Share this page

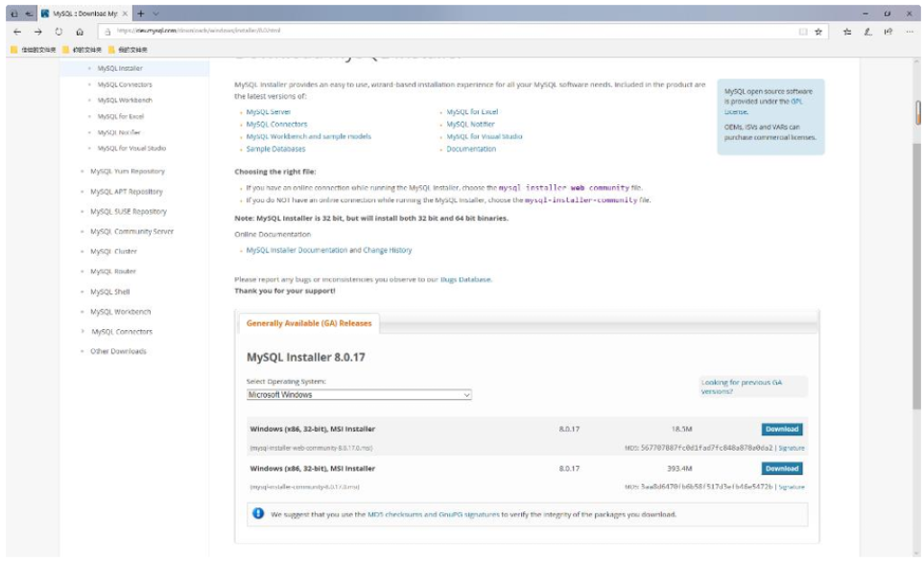tap(888, 32)
